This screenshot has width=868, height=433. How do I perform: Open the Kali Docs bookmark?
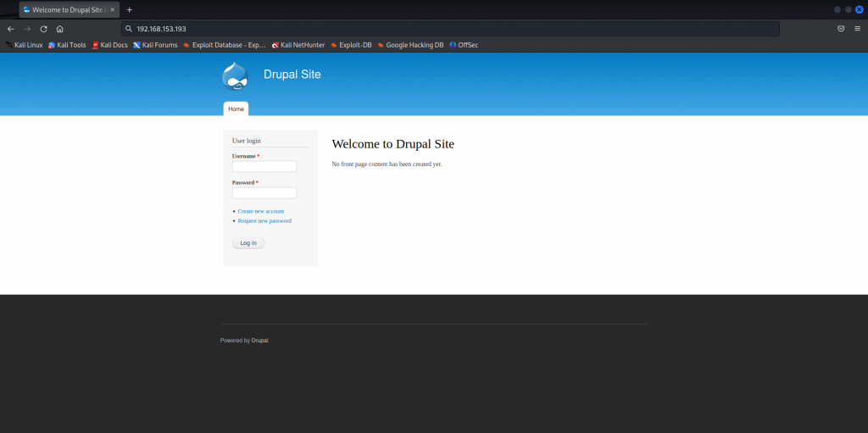(109, 45)
